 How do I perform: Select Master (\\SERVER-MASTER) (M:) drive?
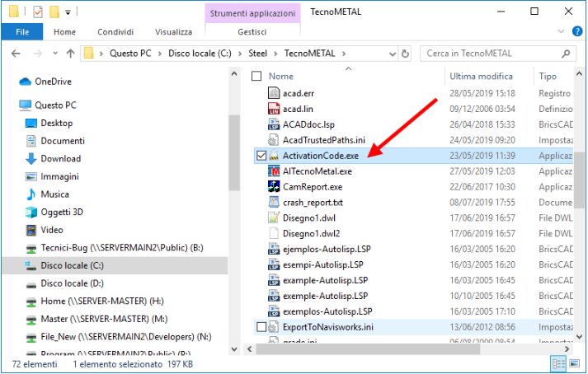(x=104, y=319)
